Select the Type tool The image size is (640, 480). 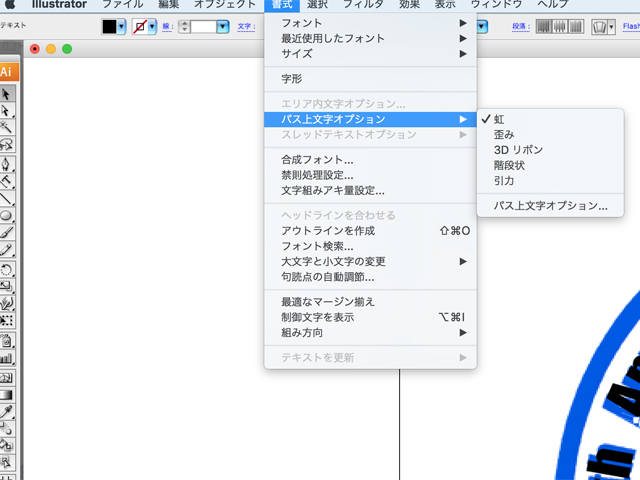[x=7, y=180]
